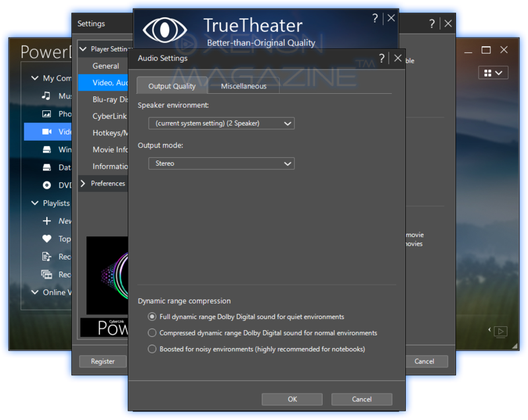Image resolution: width=528 pixels, height=420 pixels.
Task: Collapse Online Video section in PowerDVD sidebar
Action: tap(35, 293)
